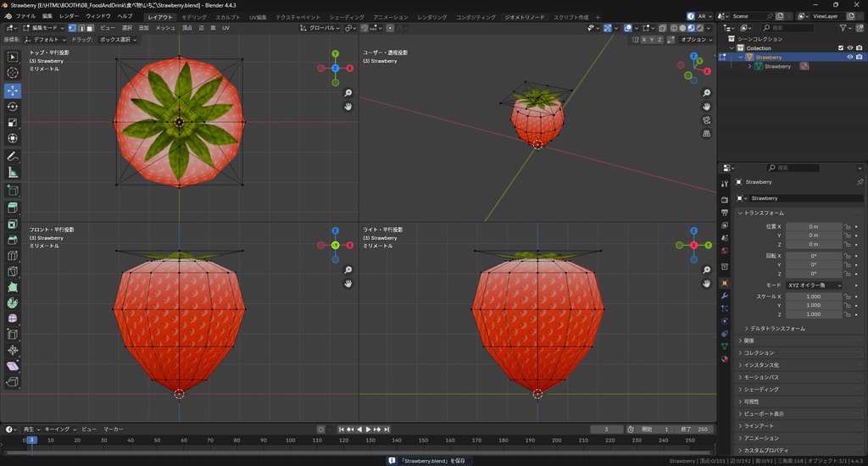The width and height of the screenshot is (868, 466).
Task: Click the メッシュ (Mesh) header menu button
Action: point(165,28)
